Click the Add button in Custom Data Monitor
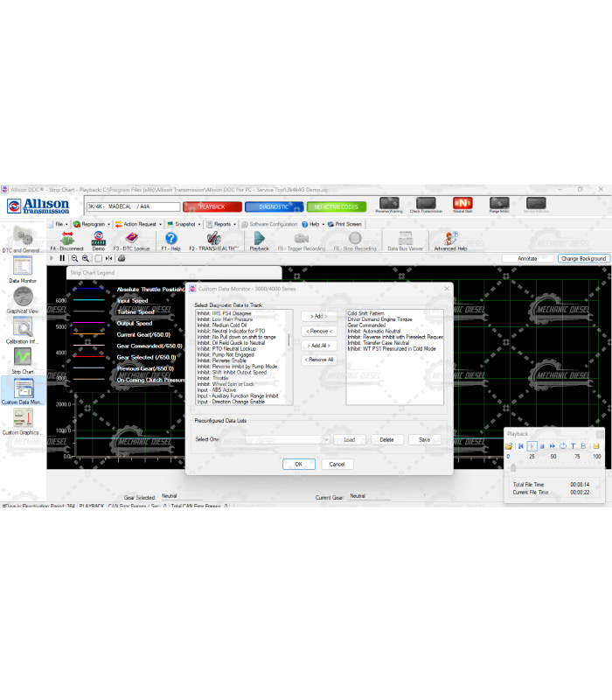 click(x=318, y=316)
